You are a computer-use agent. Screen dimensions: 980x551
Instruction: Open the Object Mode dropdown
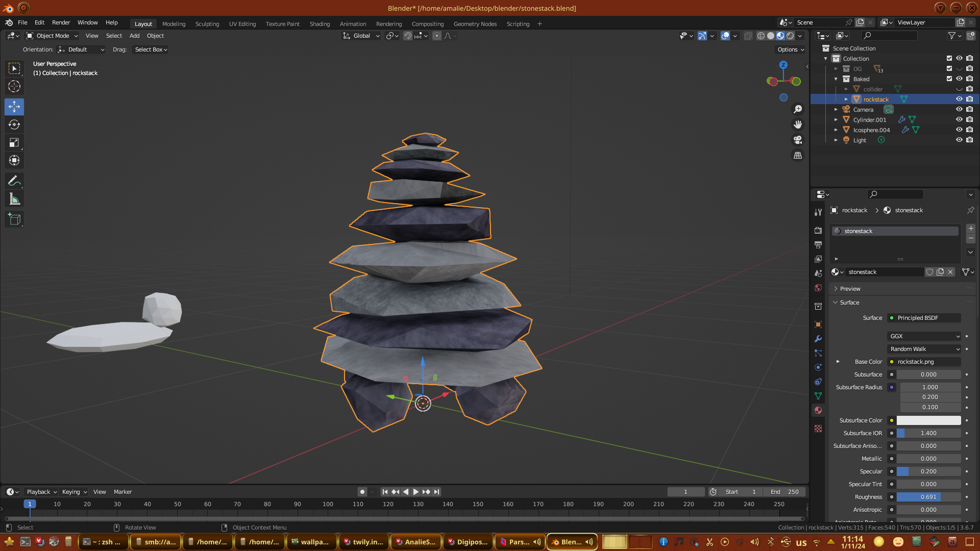[x=52, y=36]
